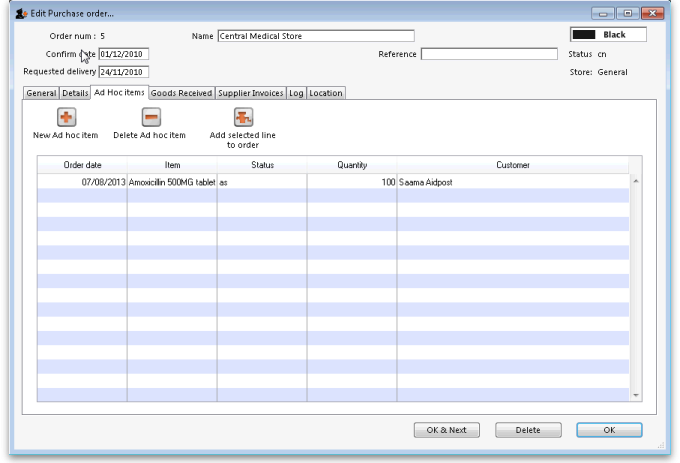
Task: Click the supplier Name field
Action: (x=315, y=36)
